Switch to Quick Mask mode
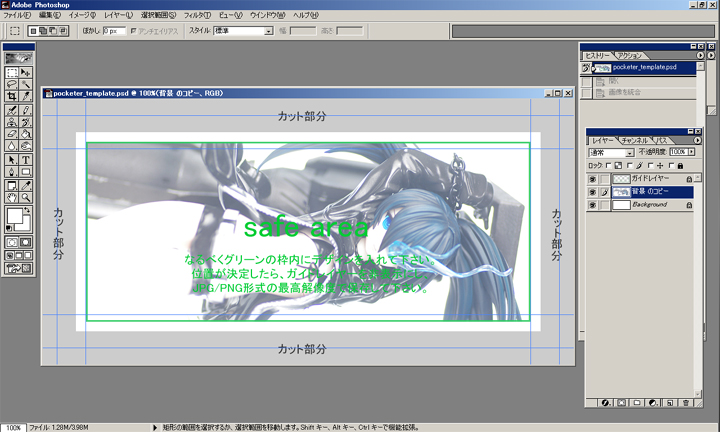The height and width of the screenshot is (432, 720). pos(26,242)
